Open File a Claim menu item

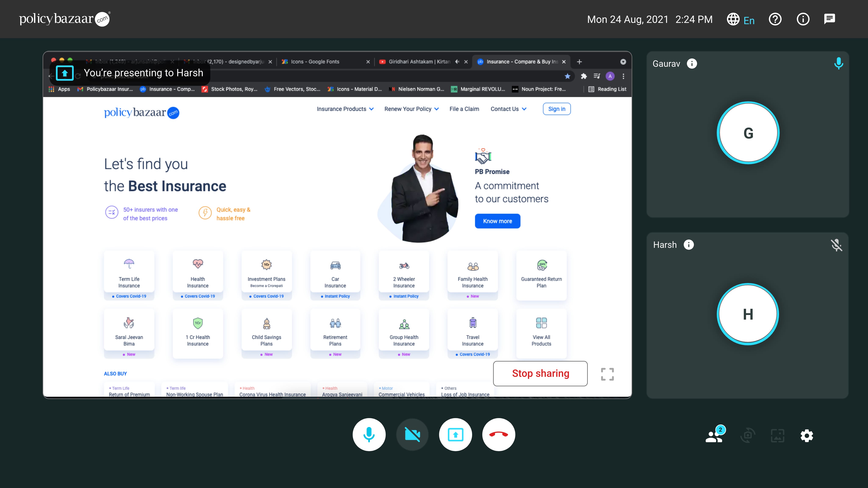point(464,109)
